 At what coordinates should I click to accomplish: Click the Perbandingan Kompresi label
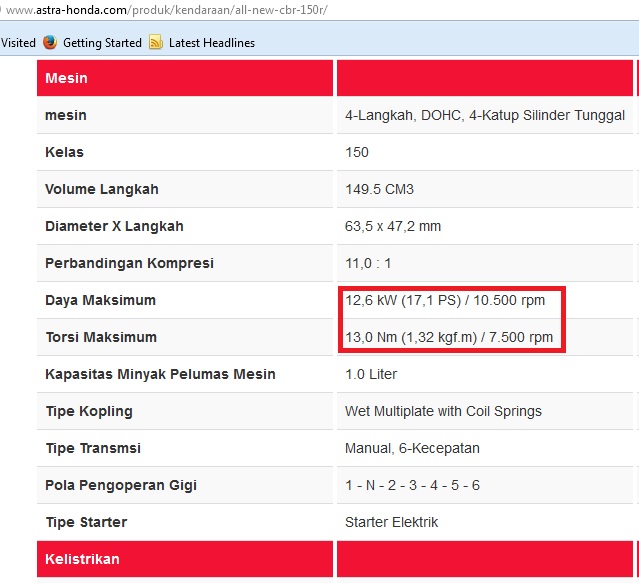tap(129, 263)
